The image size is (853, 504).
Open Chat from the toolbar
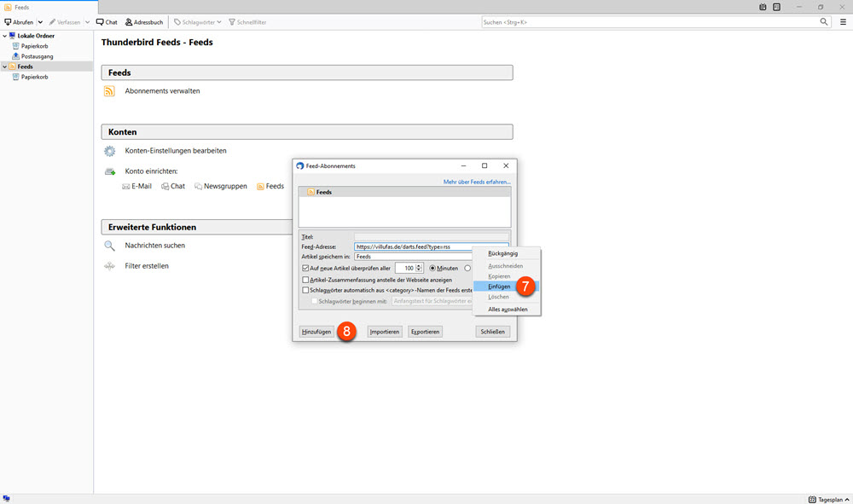pyautogui.click(x=107, y=21)
